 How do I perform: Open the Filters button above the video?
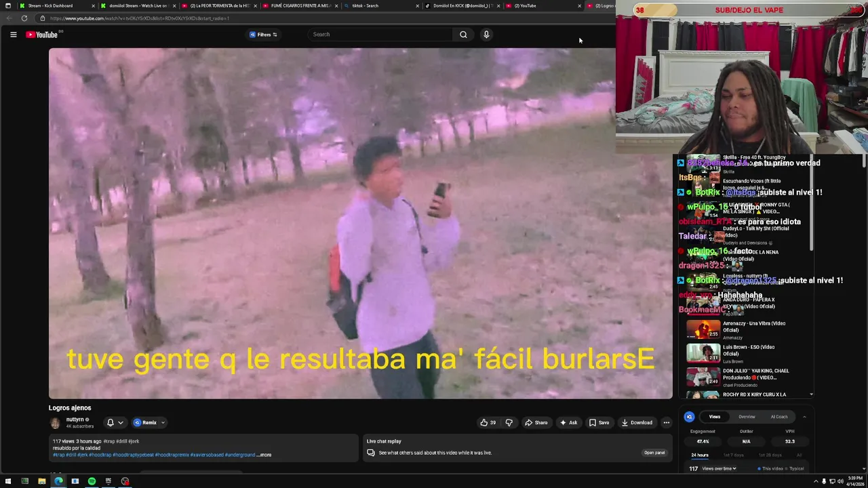pyautogui.click(x=263, y=35)
